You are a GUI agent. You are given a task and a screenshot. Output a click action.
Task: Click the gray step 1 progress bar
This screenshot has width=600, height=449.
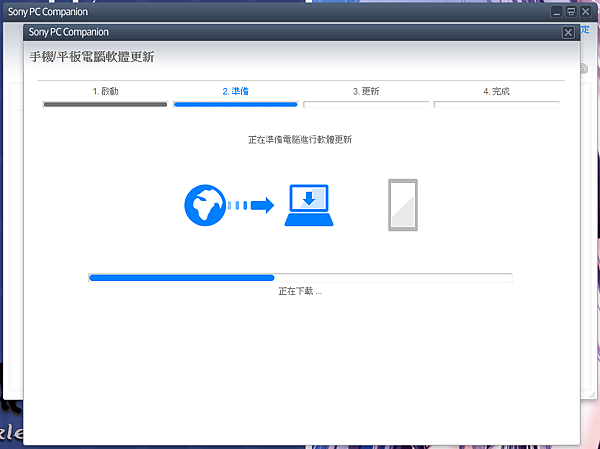pyautogui.click(x=105, y=104)
